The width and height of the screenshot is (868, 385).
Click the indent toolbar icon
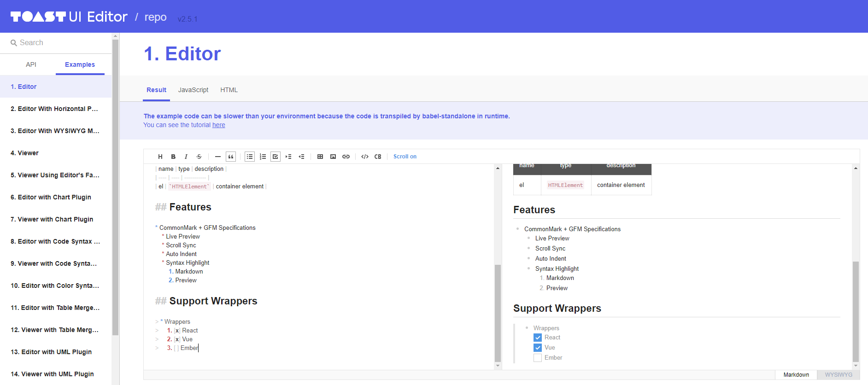pyautogui.click(x=288, y=157)
